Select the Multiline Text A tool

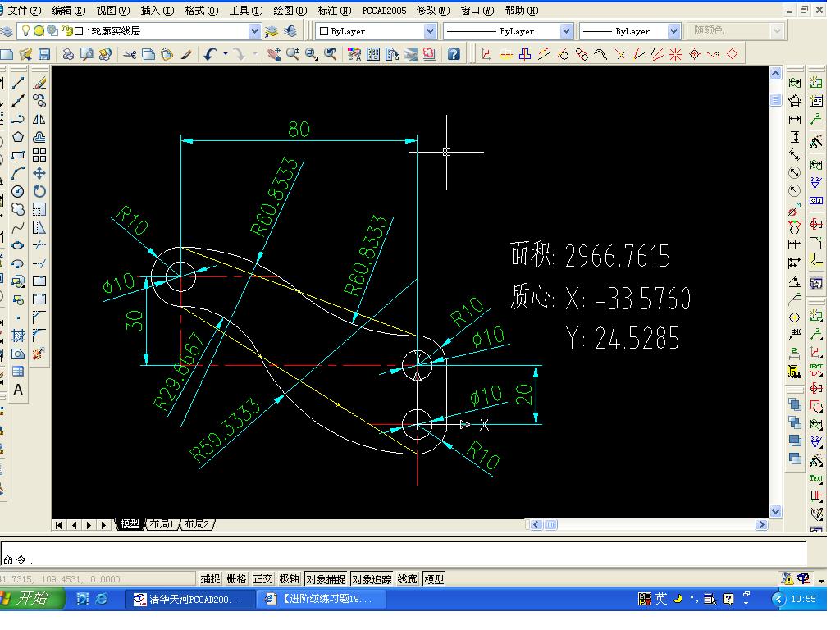pyautogui.click(x=18, y=390)
